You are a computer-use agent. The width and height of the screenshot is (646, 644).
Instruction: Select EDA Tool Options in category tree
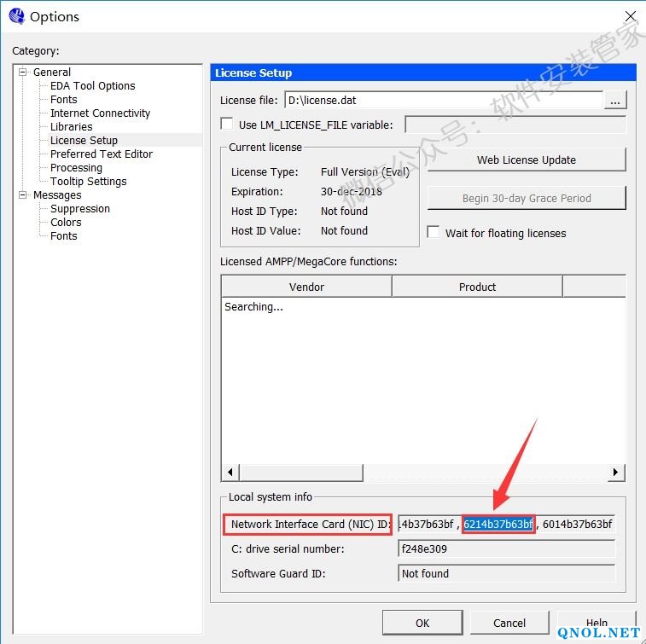click(x=92, y=86)
